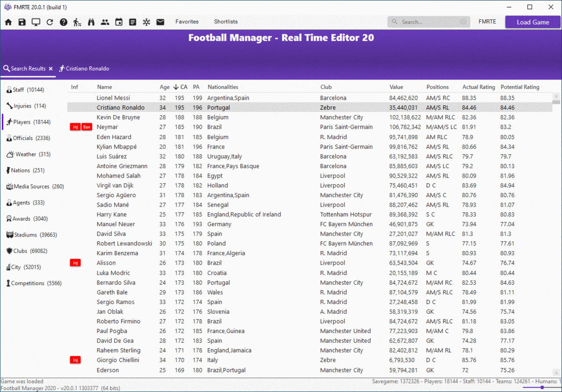562x392 pixels.
Task: Sort by the Club column header
Action: click(x=326, y=87)
